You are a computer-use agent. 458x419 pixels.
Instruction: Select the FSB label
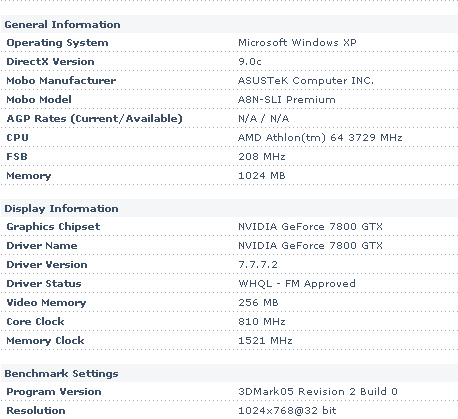(17, 157)
